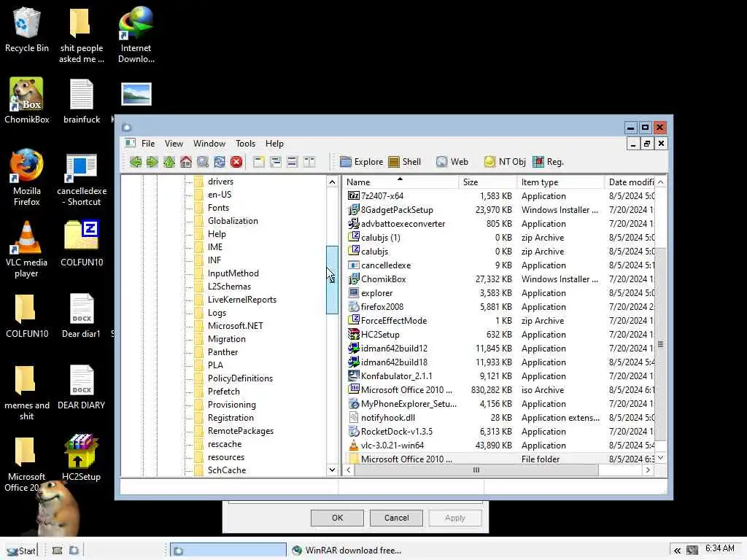Screen dimensions: 747x560
Task: Open the View menu
Action: point(174,144)
